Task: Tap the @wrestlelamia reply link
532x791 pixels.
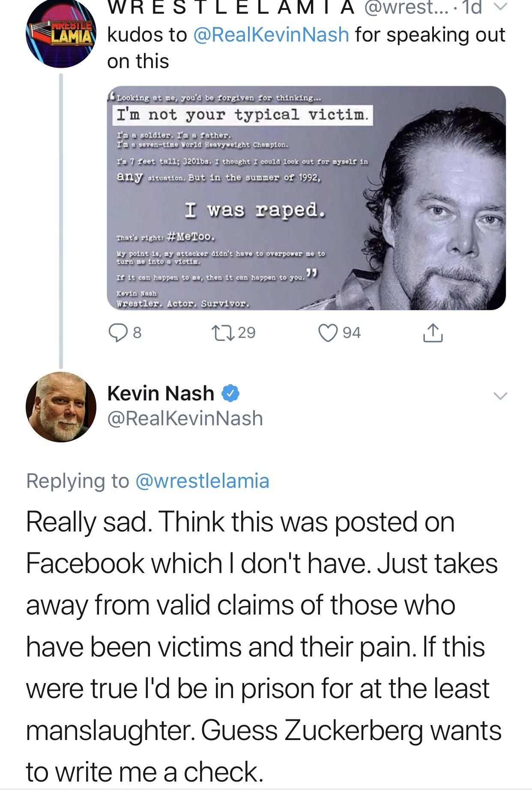Action: [202, 481]
